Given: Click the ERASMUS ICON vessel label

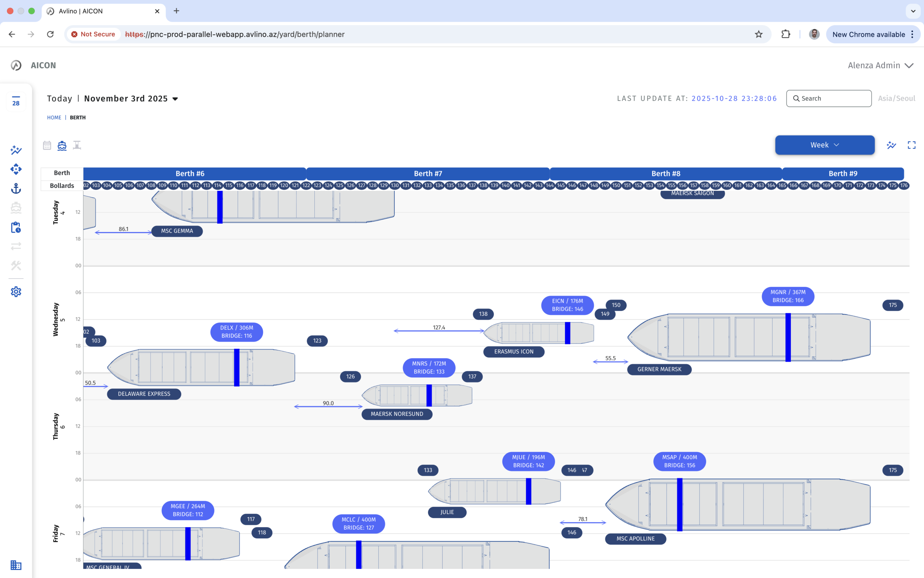Looking at the screenshot, I should tap(514, 352).
